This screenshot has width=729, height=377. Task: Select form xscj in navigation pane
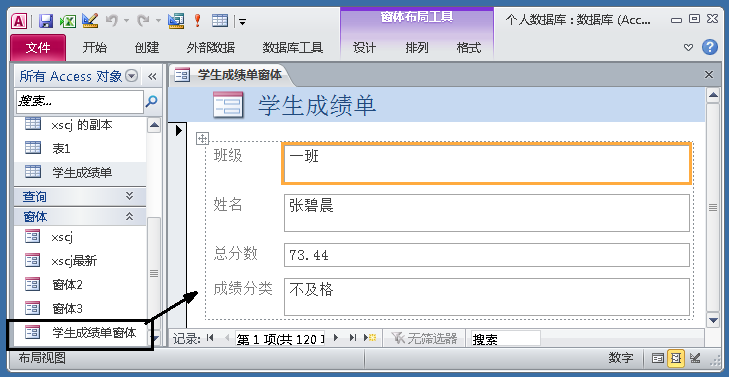[x=80, y=237]
